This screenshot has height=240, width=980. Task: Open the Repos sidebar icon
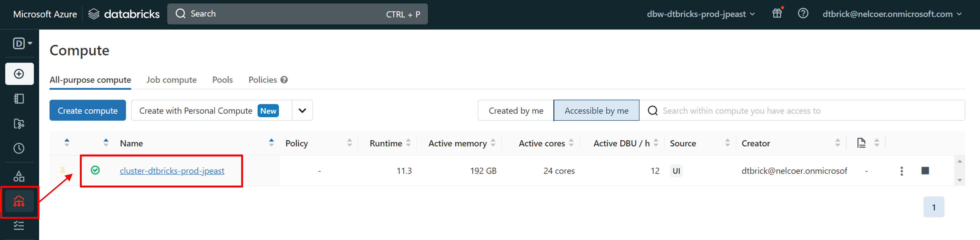point(19,124)
